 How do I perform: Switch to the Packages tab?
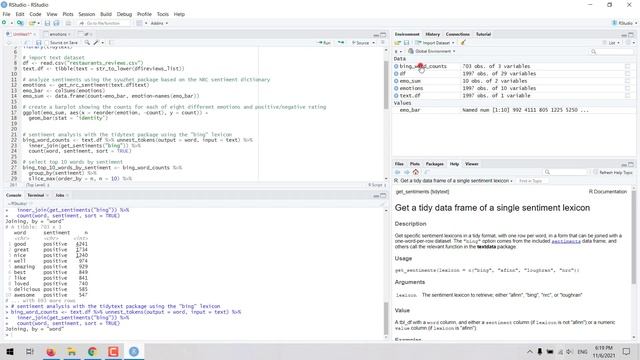(x=434, y=164)
